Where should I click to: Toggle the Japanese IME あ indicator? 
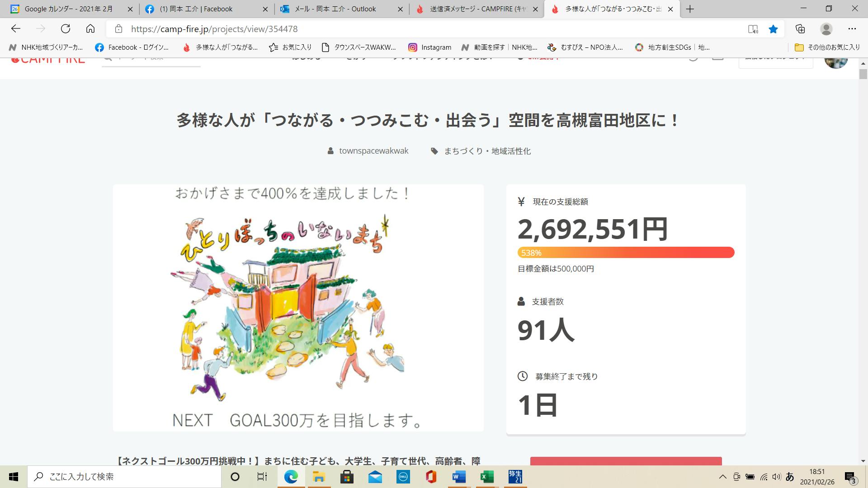tap(790, 477)
